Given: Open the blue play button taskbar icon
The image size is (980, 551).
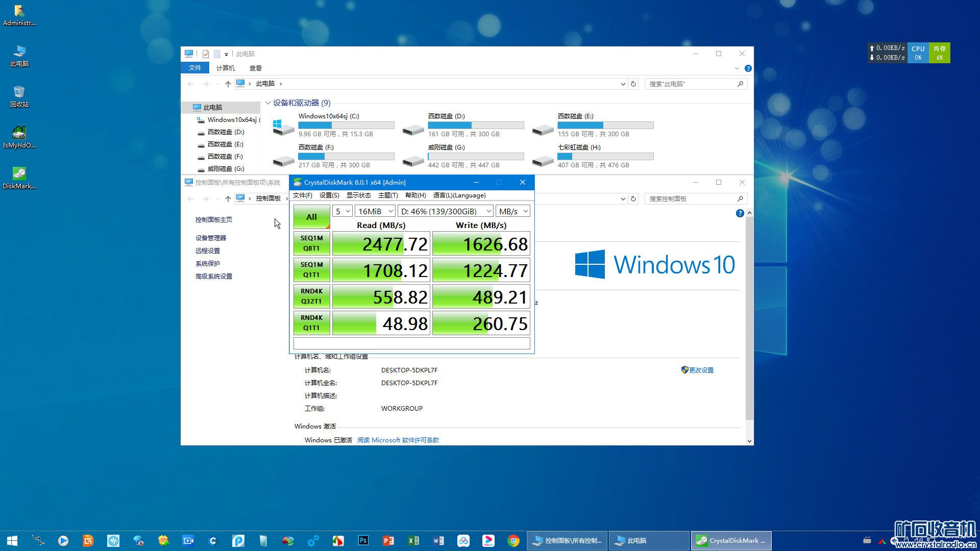Looking at the screenshot, I should tap(63, 541).
